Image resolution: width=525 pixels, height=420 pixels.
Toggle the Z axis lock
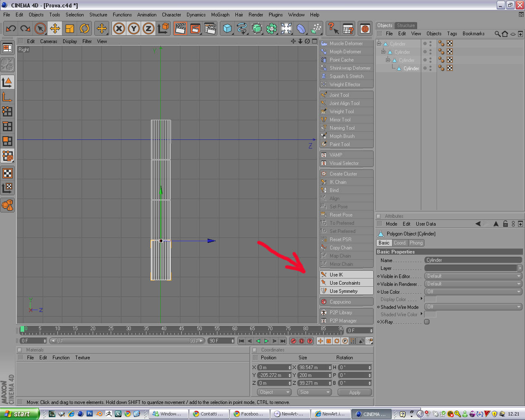(148, 28)
